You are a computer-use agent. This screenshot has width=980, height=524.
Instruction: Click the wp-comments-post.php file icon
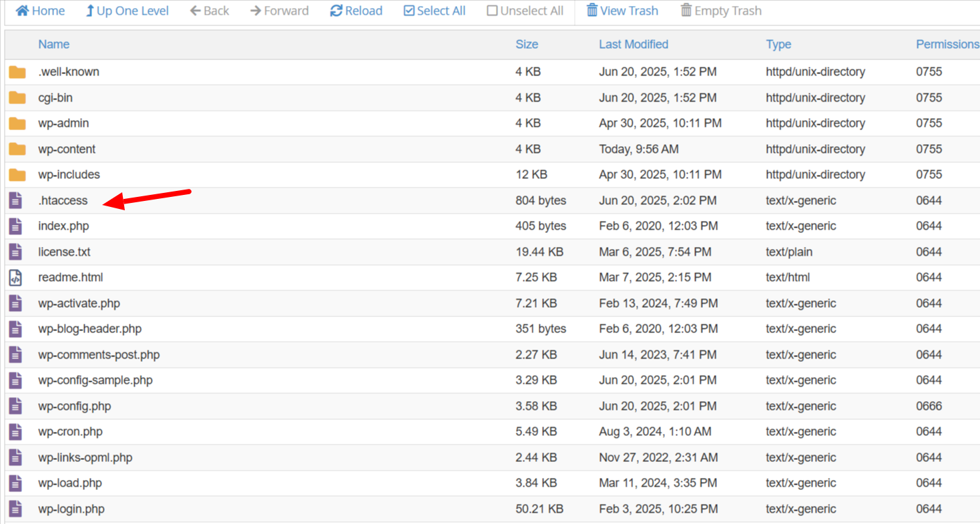coord(15,354)
